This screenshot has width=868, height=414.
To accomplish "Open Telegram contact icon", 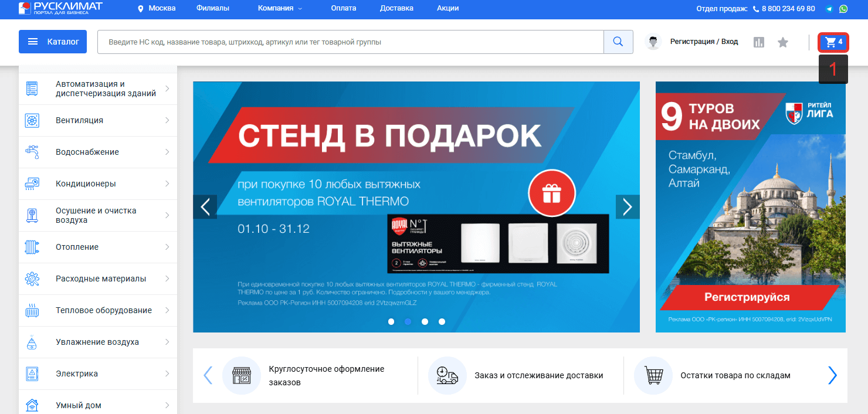I will (829, 9).
